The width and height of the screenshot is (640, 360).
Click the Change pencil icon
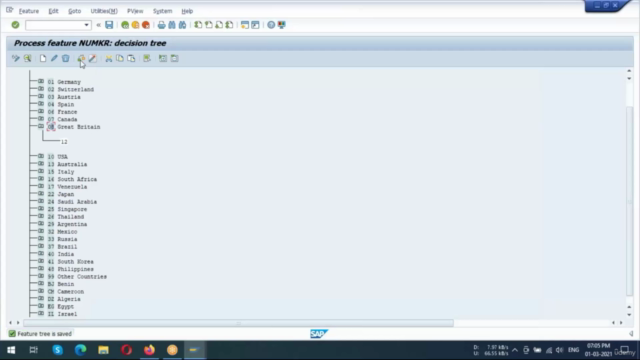pyautogui.click(x=54, y=58)
